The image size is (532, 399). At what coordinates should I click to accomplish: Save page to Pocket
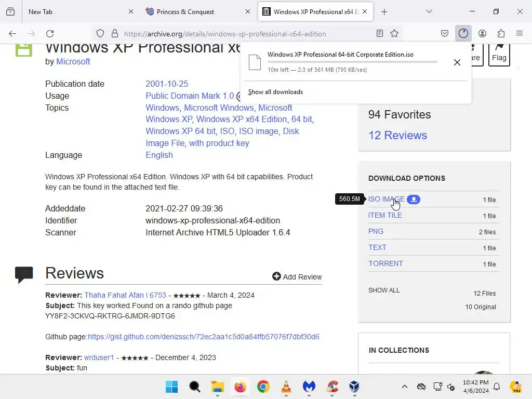point(445,33)
